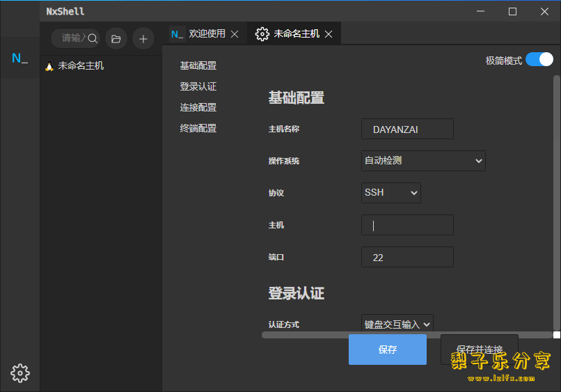This screenshot has width=561, height=392.
Task: Open the folder icon button
Action: 116,39
